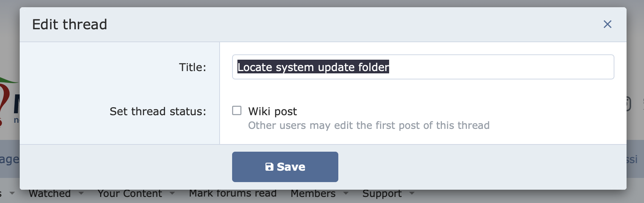644x203 pixels.
Task: Expand the Support dropdown arrow
Action: pos(412,193)
